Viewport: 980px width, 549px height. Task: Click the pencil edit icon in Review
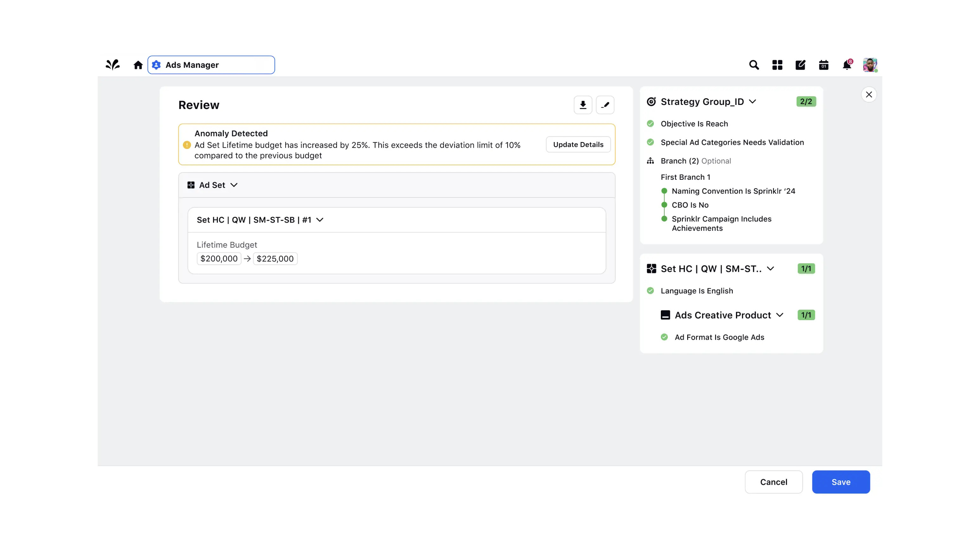coord(605,105)
